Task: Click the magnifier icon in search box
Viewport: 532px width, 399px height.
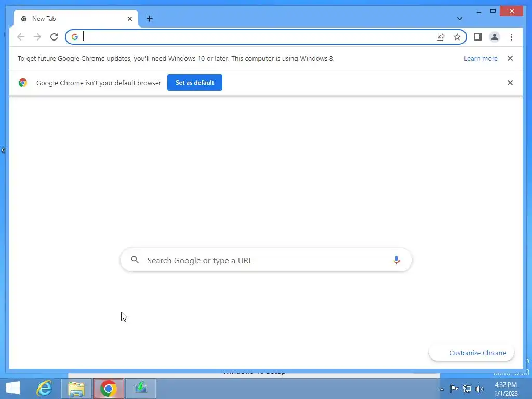Action: pyautogui.click(x=135, y=260)
